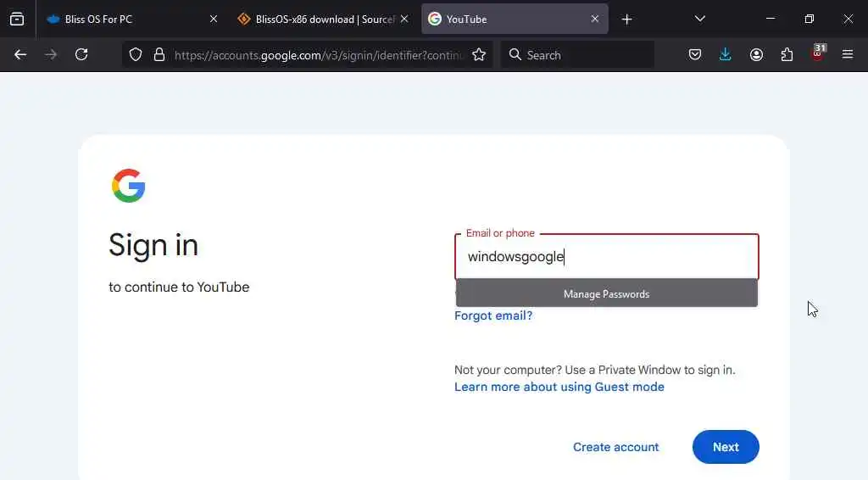Switch to Bliss OS For PC tab
This screenshot has width=868, height=480.
(x=132, y=19)
